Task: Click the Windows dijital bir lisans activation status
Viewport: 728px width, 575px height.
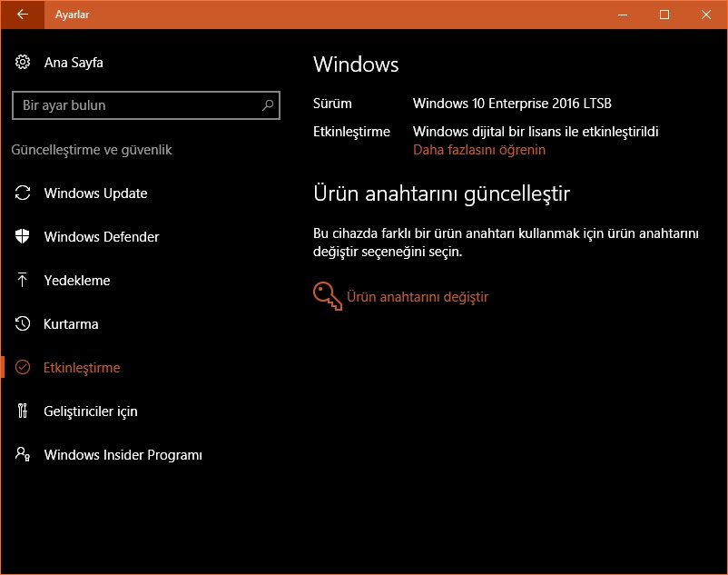Action: [x=536, y=132]
